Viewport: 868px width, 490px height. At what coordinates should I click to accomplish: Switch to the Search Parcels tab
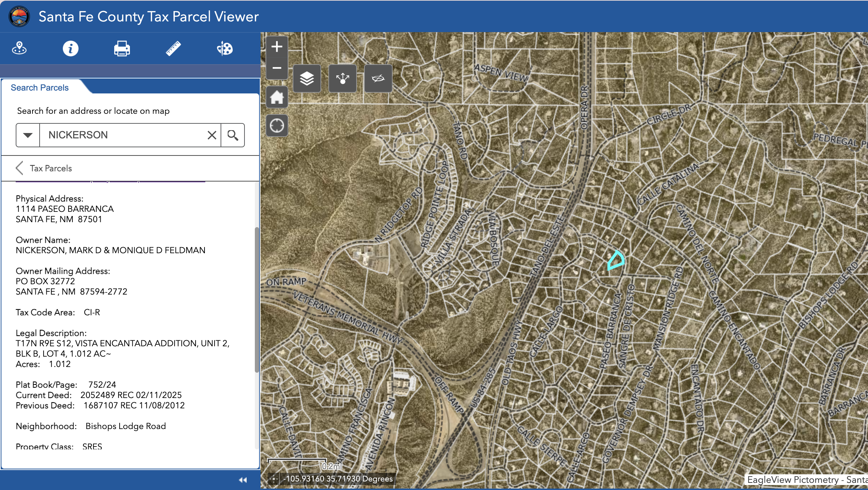[40, 88]
